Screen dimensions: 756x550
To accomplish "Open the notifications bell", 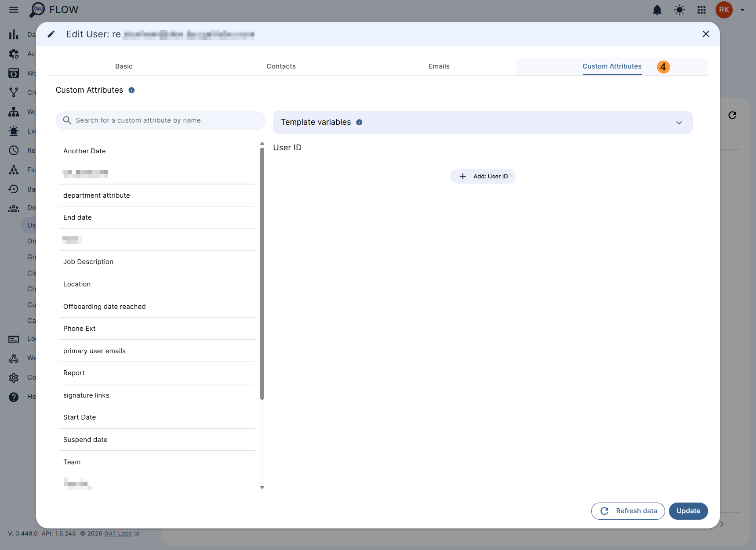I will [x=657, y=10].
